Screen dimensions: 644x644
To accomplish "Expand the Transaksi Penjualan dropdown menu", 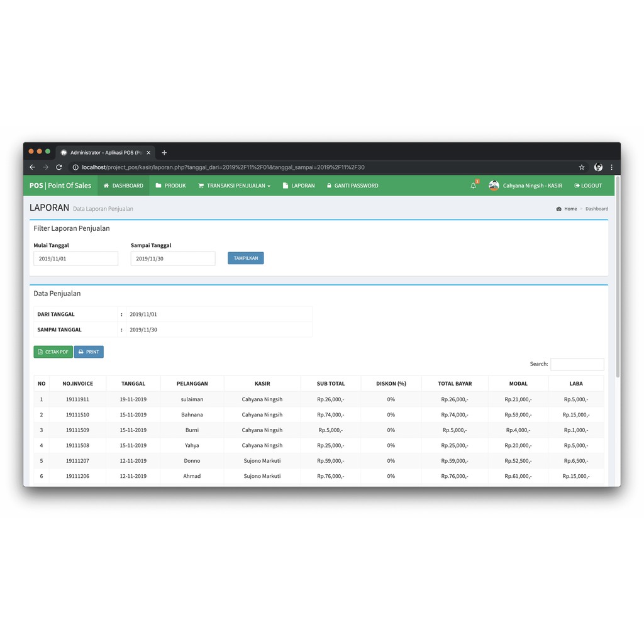I will pyautogui.click(x=234, y=186).
